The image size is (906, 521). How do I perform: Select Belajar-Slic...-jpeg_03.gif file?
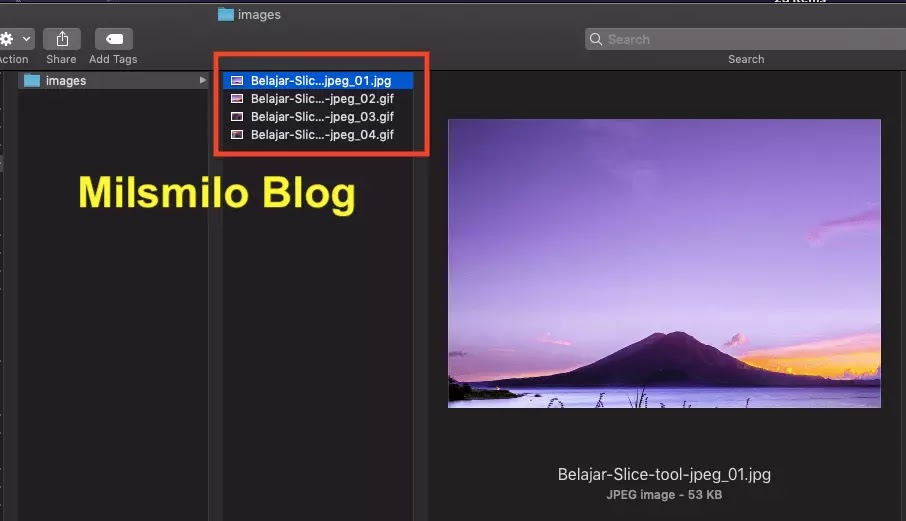[318, 117]
